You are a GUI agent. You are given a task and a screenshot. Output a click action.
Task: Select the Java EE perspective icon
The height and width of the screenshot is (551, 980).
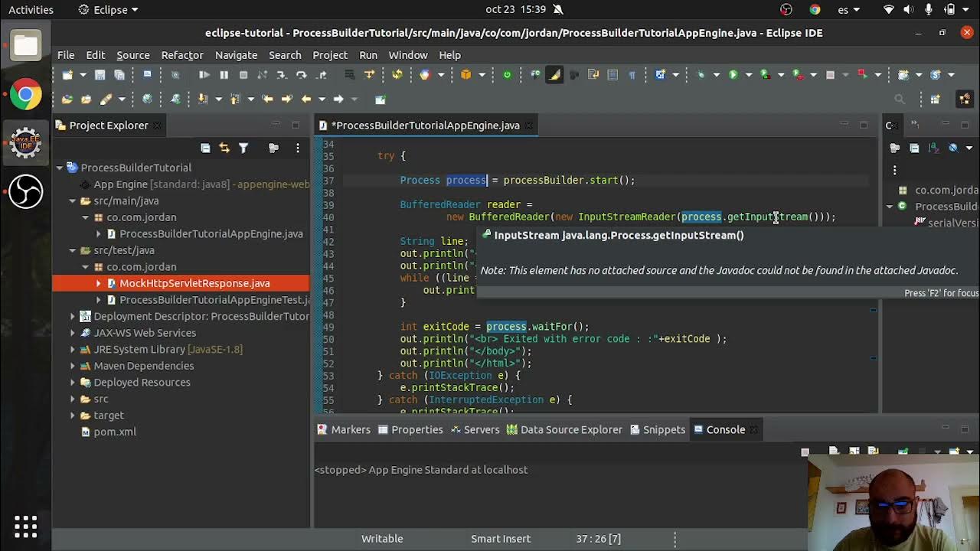(x=964, y=99)
